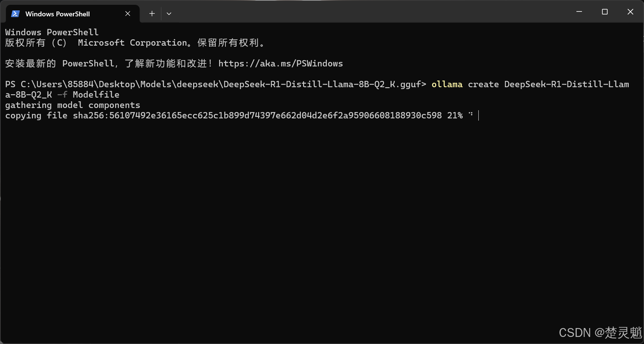644x344 pixels.
Task: Click the Modelfile argument text
Action: (x=96, y=95)
